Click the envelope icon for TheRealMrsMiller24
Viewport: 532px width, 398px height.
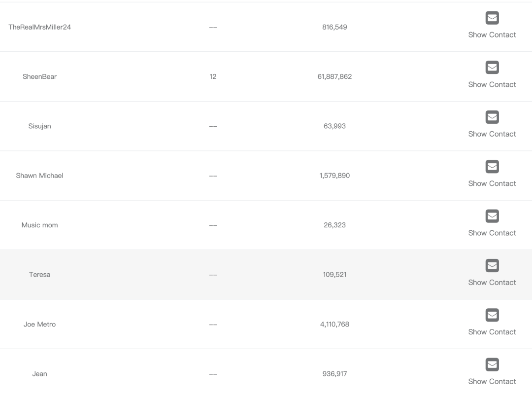492,18
